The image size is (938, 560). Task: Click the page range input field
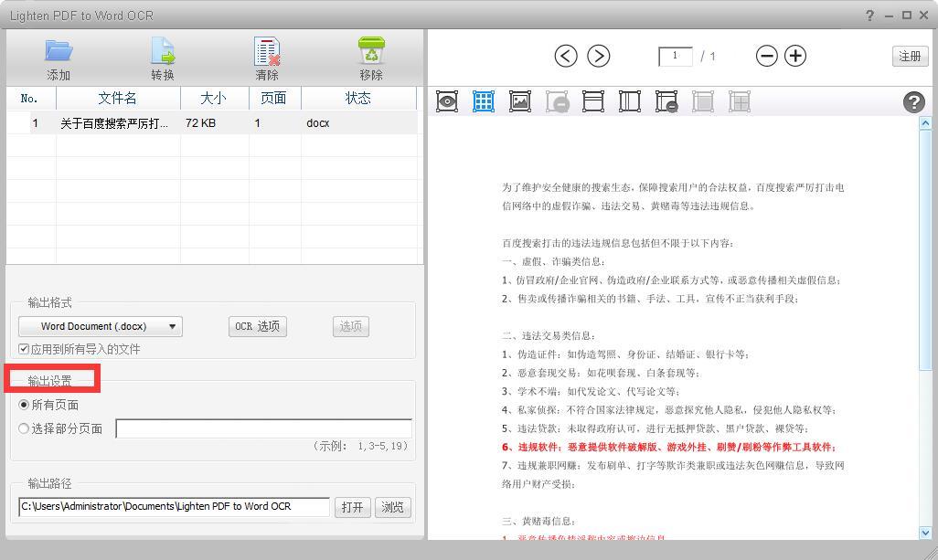coord(263,428)
